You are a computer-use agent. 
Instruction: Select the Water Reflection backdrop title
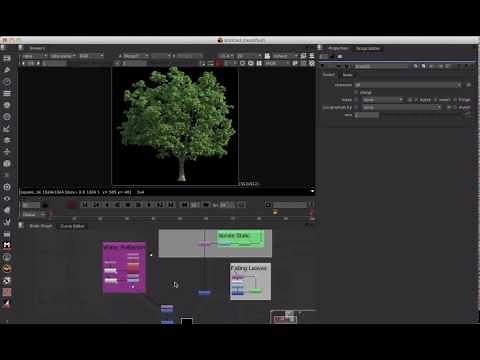[x=124, y=247]
